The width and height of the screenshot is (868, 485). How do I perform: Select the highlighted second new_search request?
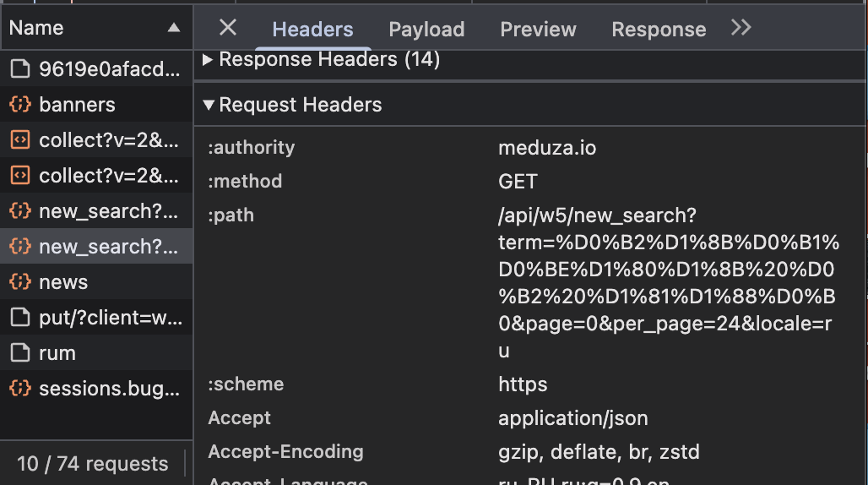click(x=96, y=247)
